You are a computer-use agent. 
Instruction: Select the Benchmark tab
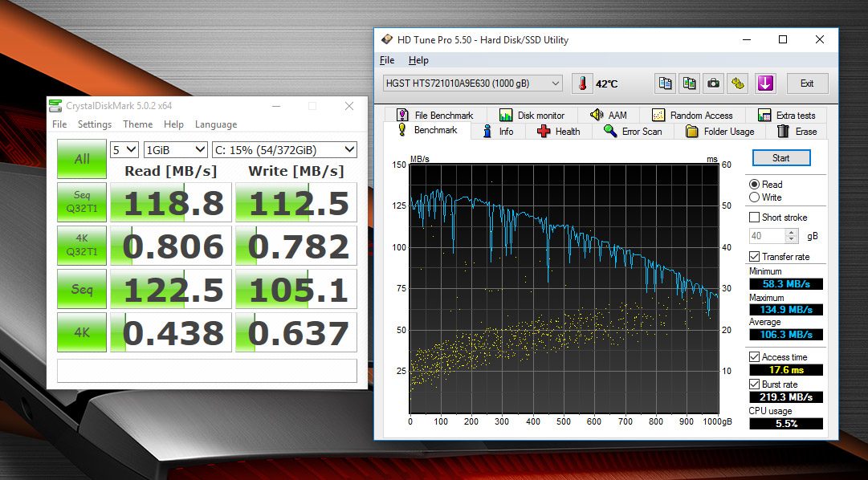(428, 130)
